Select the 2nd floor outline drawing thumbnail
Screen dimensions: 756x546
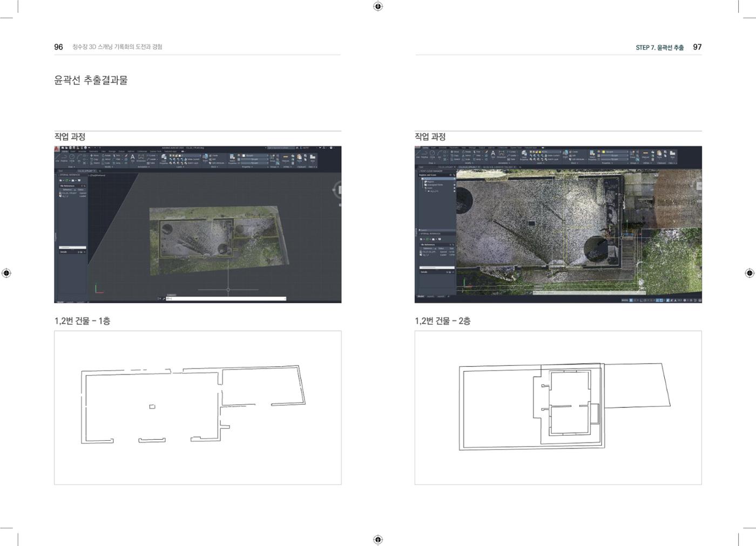pos(558,407)
